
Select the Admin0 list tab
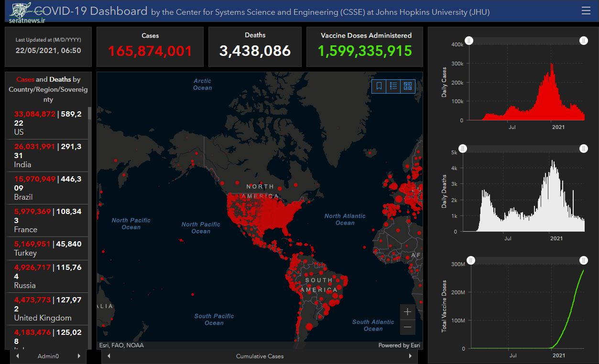(48, 356)
